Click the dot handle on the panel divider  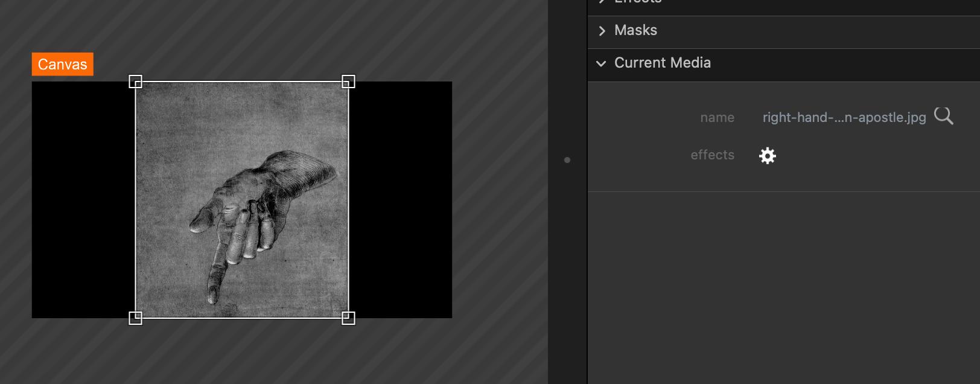click(567, 160)
